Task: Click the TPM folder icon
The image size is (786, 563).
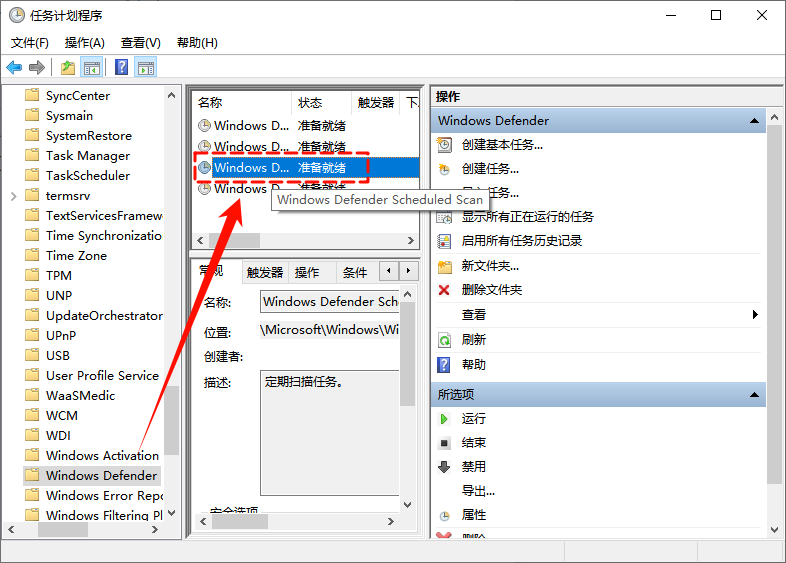Action: [32, 275]
